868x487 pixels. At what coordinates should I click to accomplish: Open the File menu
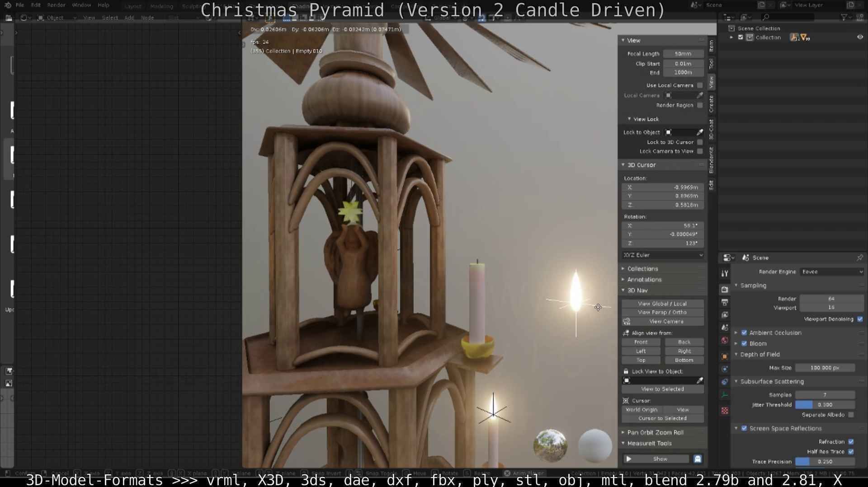tap(20, 5)
